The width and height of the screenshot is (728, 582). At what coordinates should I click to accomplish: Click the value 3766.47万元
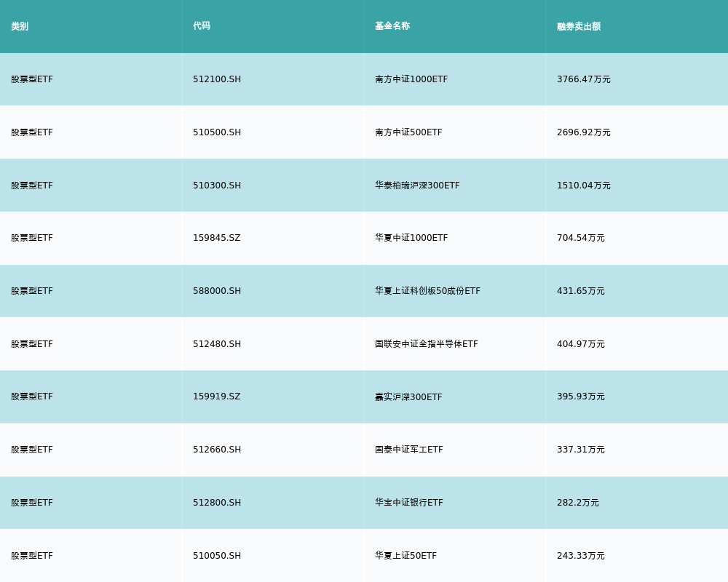[x=584, y=79]
